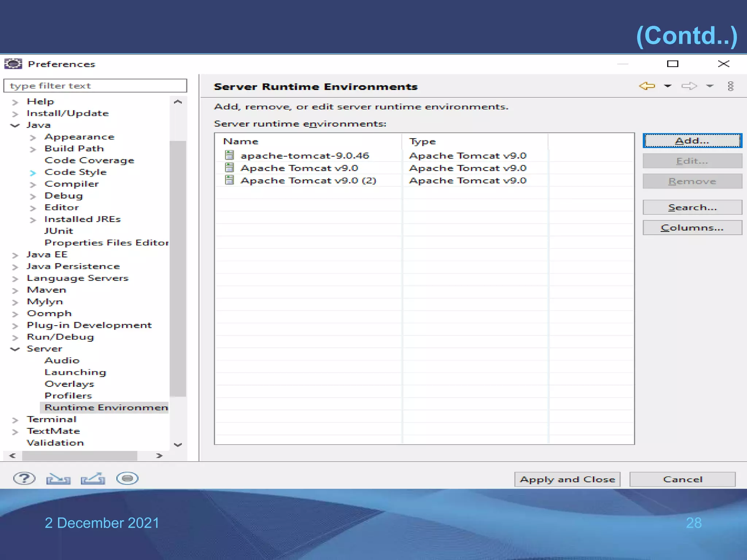Click the export preferences icon

93,478
